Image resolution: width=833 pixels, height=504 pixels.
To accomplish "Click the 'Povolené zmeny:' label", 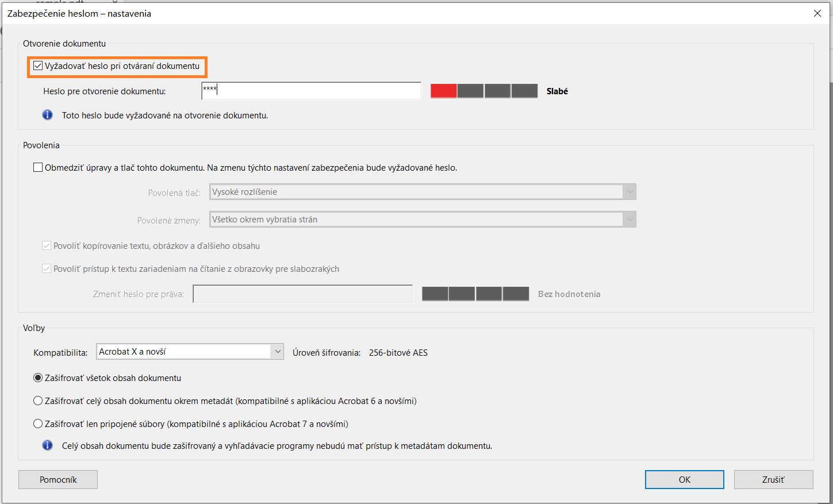I will click(169, 221).
